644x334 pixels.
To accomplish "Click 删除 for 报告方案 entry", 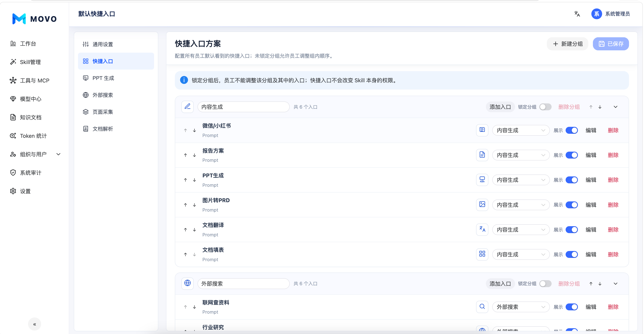I will pos(613,155).
